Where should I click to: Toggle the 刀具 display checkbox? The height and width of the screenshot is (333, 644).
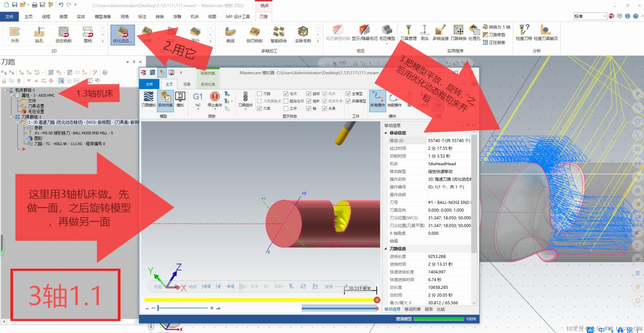(259, 108)
